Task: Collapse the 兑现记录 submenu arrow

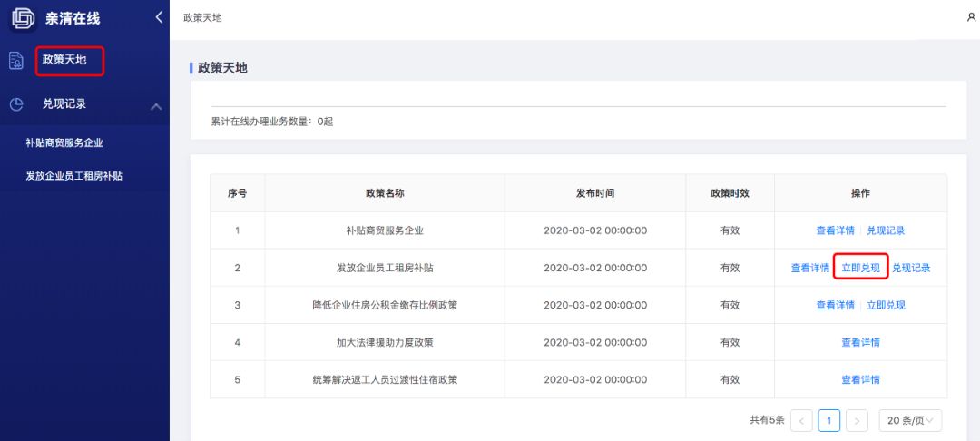Action: click(155, 106)
